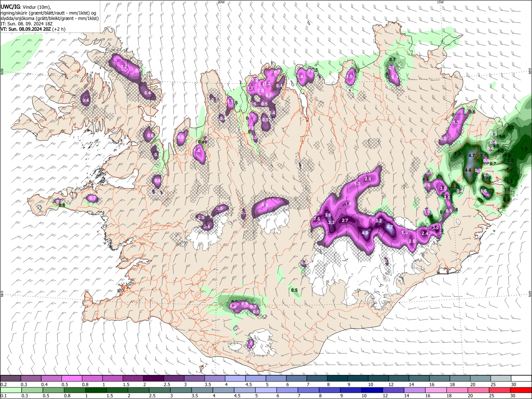Screen dimensions: 532x399
Task: Select the white 4.7 snowfall value
Action: tap(389, 227)
